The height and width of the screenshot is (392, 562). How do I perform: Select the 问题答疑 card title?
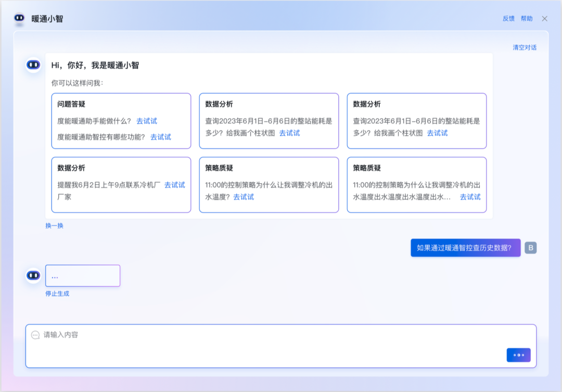tap(71, 104)
